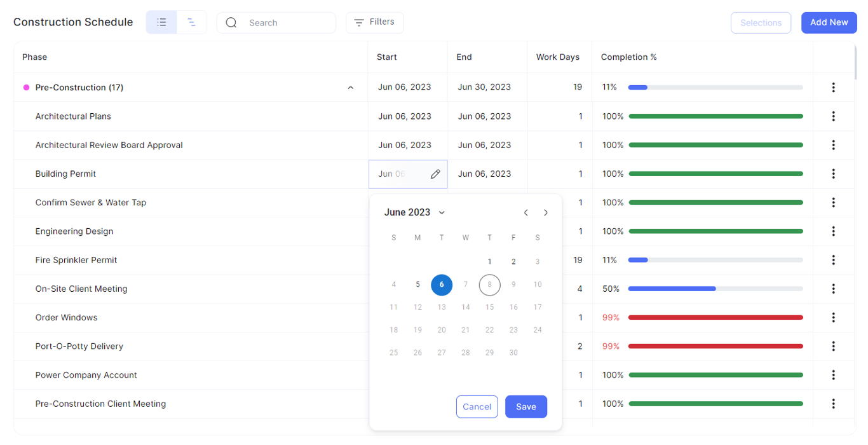The width and height of the screenshot is (868, 445).
Task: Click Order Windows 99% red progress bar
Action: [715, 317]
